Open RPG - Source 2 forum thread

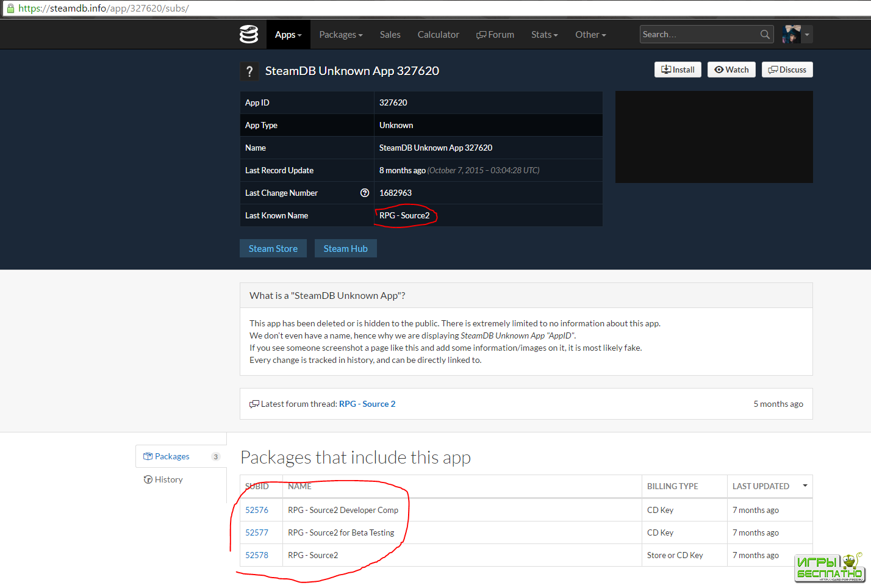point(367,404)
